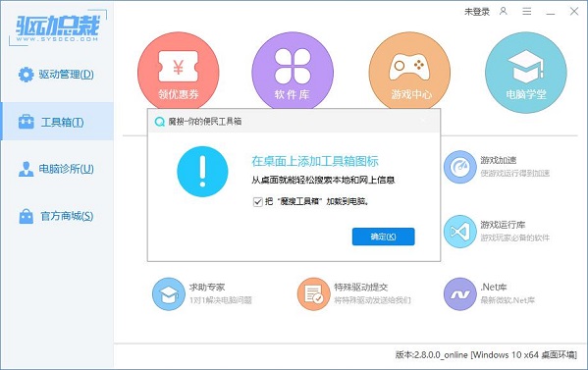Click the toolbox icon beside 工具箱

tap(26, 122)
